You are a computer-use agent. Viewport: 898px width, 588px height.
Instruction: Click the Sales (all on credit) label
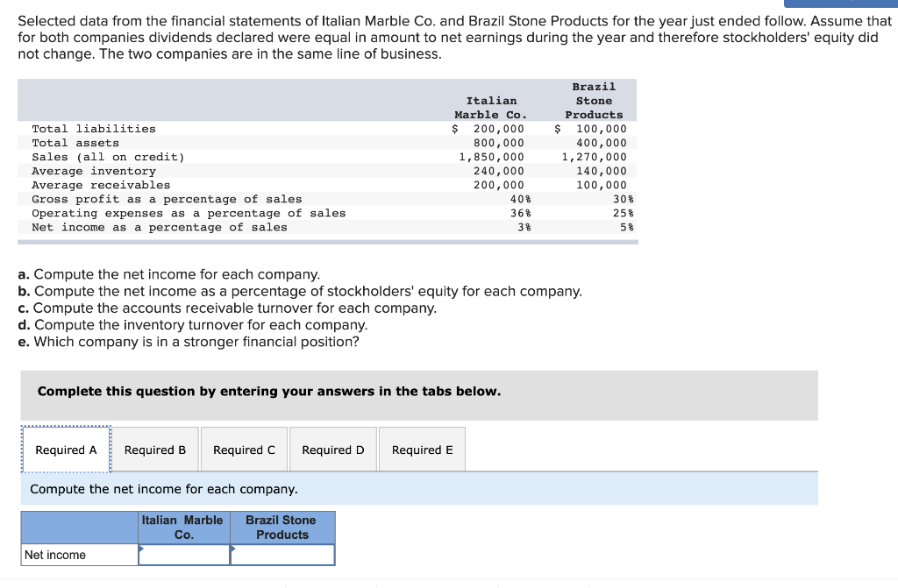(x=108, y=157)
